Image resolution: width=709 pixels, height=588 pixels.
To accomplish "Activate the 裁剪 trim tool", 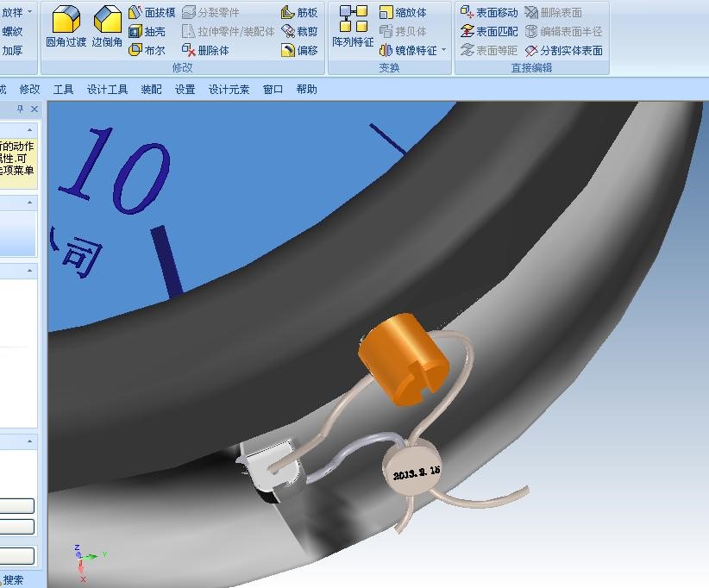I will pos(299,32).
